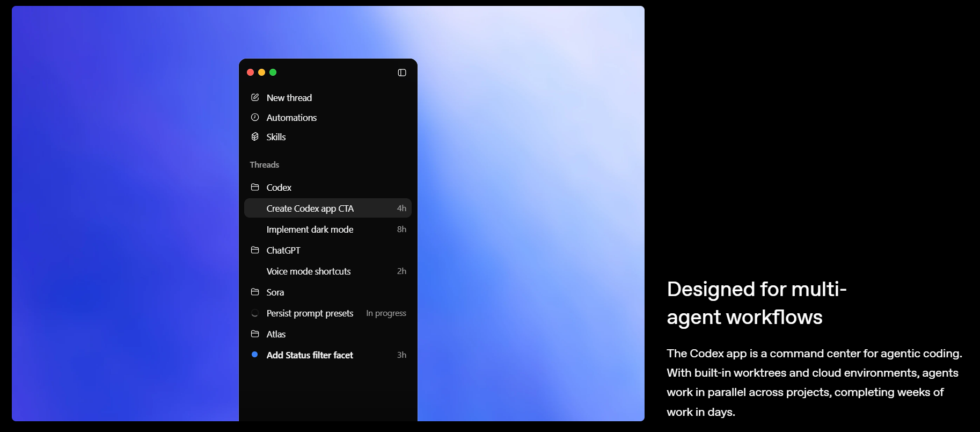Select the Voice mode shortcuts thread
The image size is (980, 432).
309,271
